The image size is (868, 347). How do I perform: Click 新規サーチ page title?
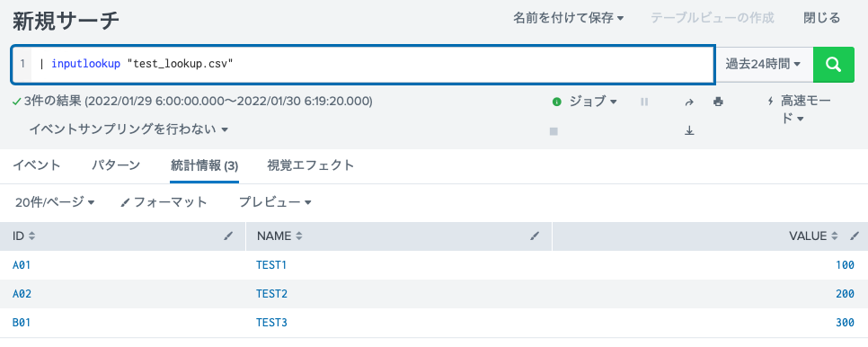66,21
